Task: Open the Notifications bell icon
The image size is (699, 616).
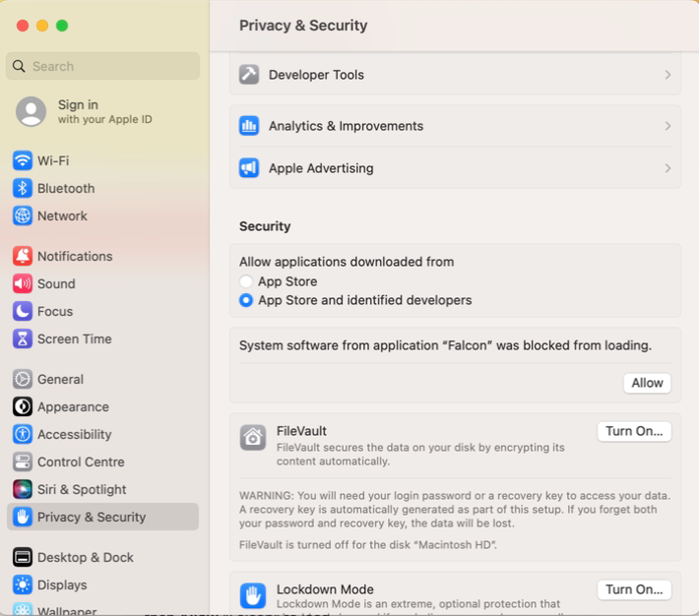Action: pyautogui.click(x=23, y=256)
